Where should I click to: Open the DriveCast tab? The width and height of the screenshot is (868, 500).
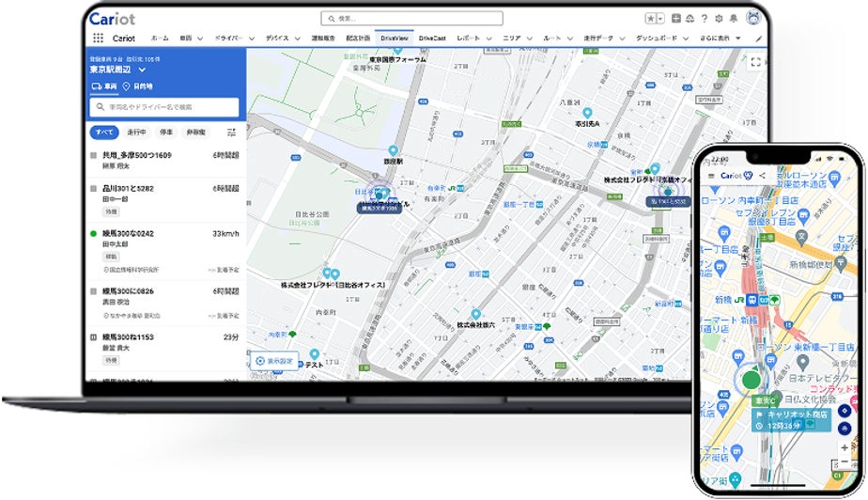coord(432,39)
